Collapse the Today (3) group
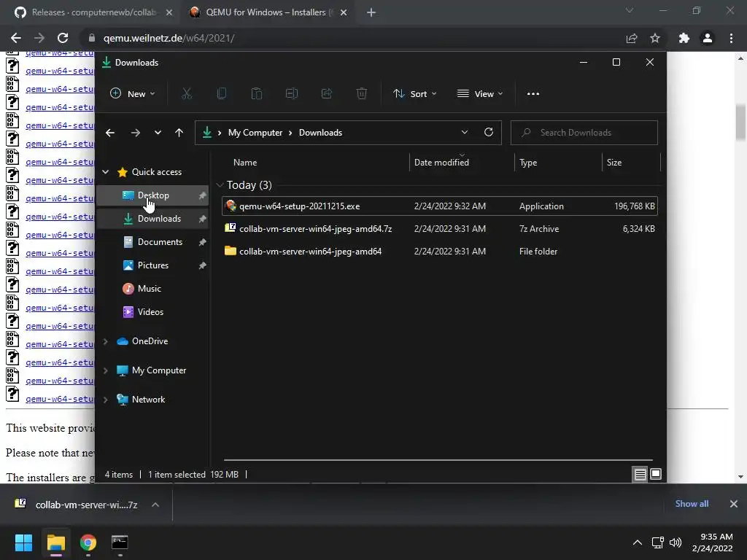 coord(220,184)
